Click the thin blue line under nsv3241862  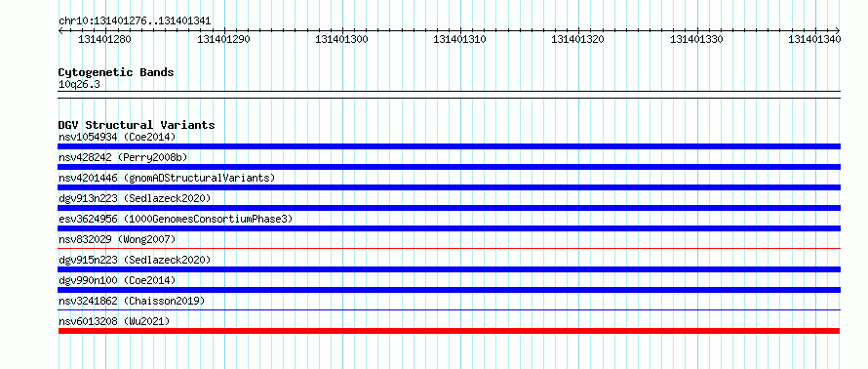point(449,310)
